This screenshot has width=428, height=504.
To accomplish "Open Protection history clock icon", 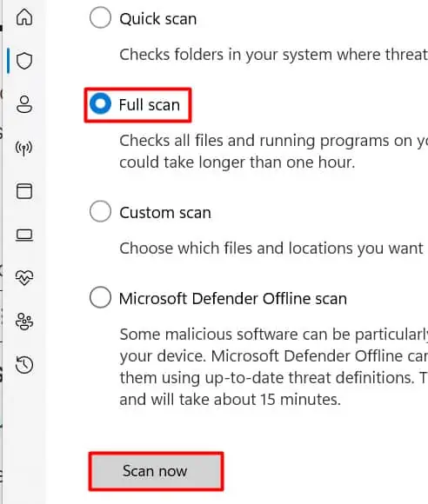I will point(24,365).
